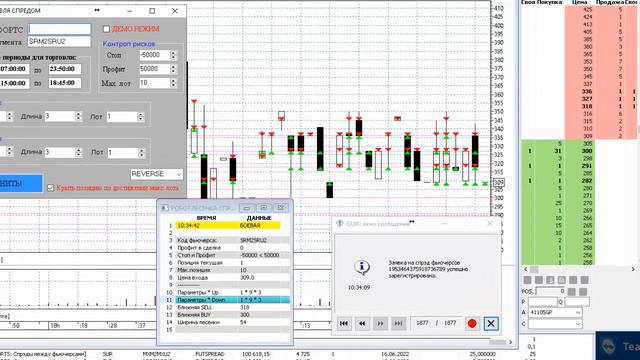Adjust the Макс лот stepper arrows

click(x=173, y=83)
